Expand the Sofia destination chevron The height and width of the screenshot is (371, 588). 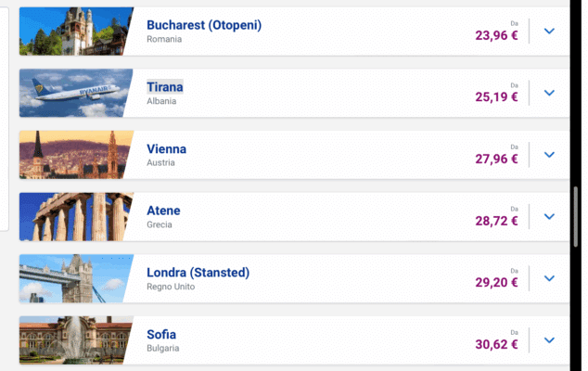549,340
